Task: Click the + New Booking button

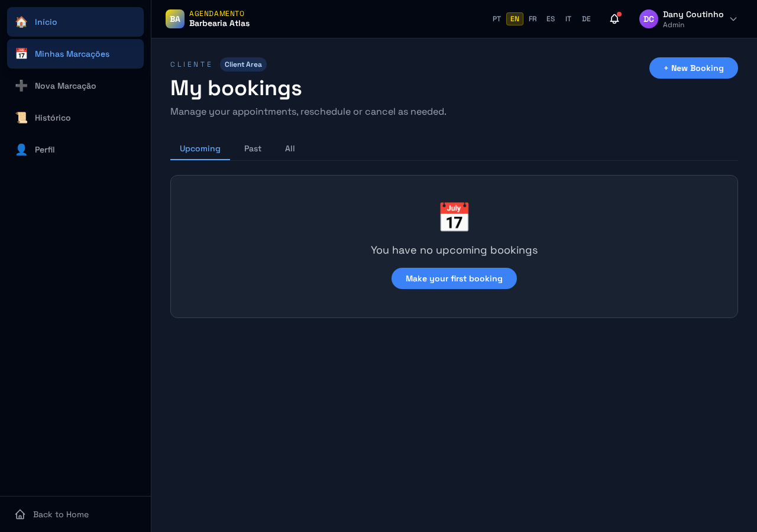Action: (x=694, y=68)
